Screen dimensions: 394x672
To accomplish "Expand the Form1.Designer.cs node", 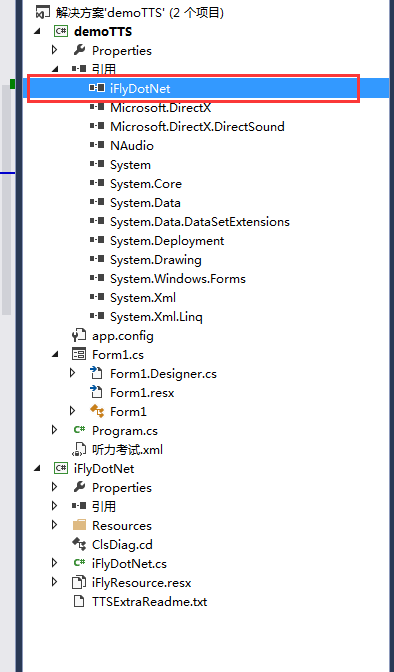I will pos(73,373).
